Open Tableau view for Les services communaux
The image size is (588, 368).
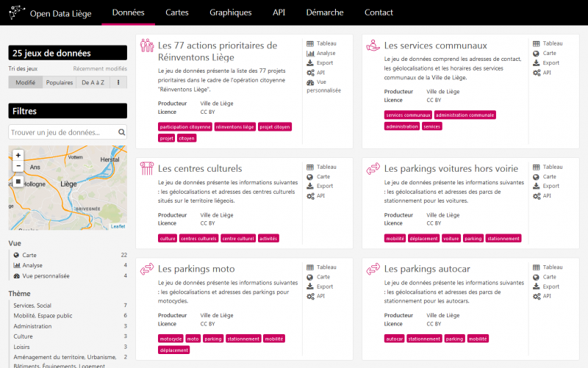[548, 43]
